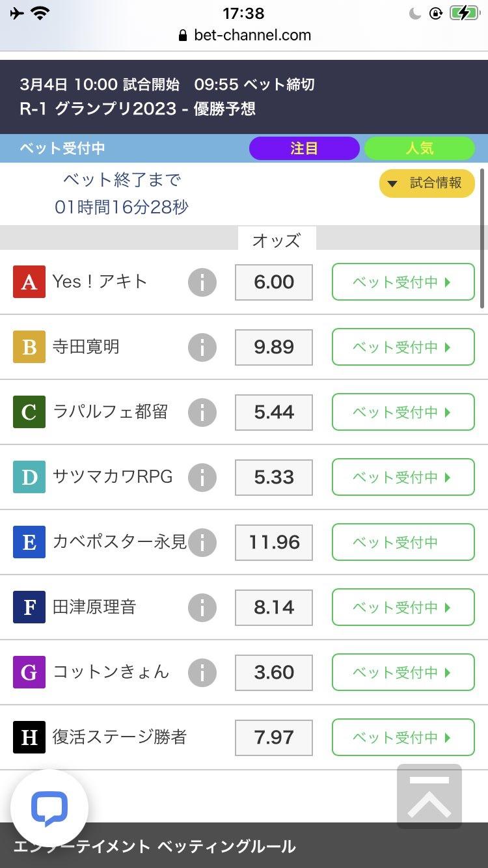Place bet on Yes!アキト

403,282
